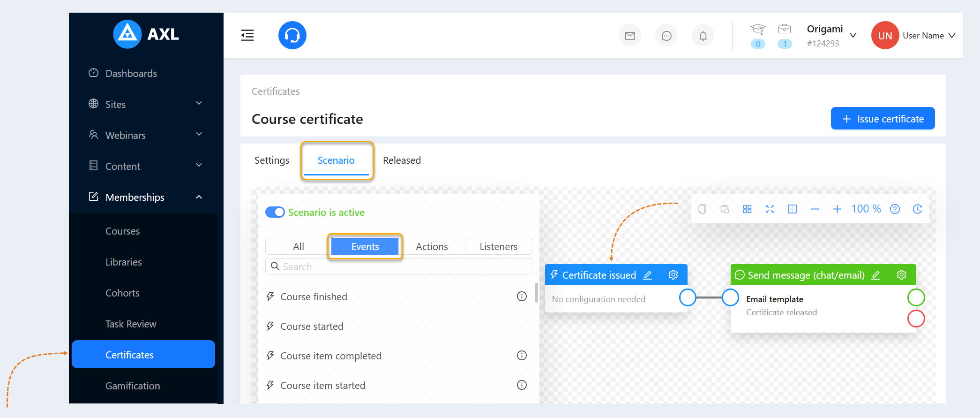Click the history clock icon
Image resolution: width=980 pixels, height=418 pixels.
[917, 209]
